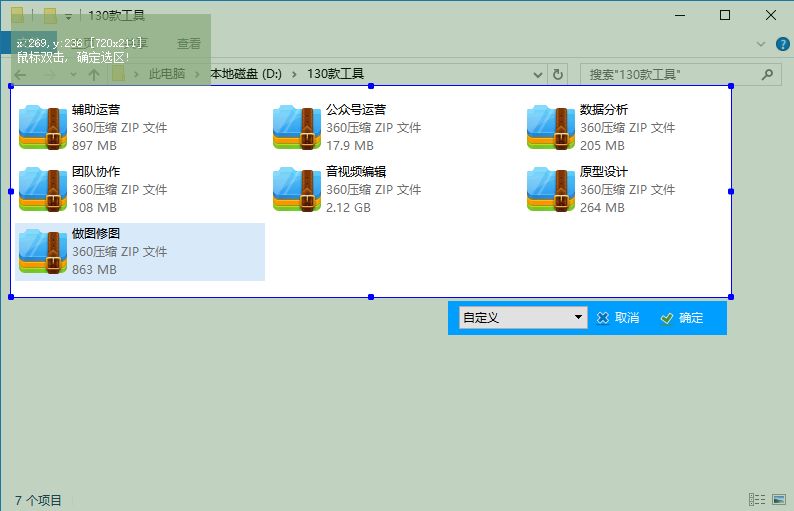Click the 音视频编辑 ZIP archive icon
The image size is (794, 511).
tap(298, 189)
